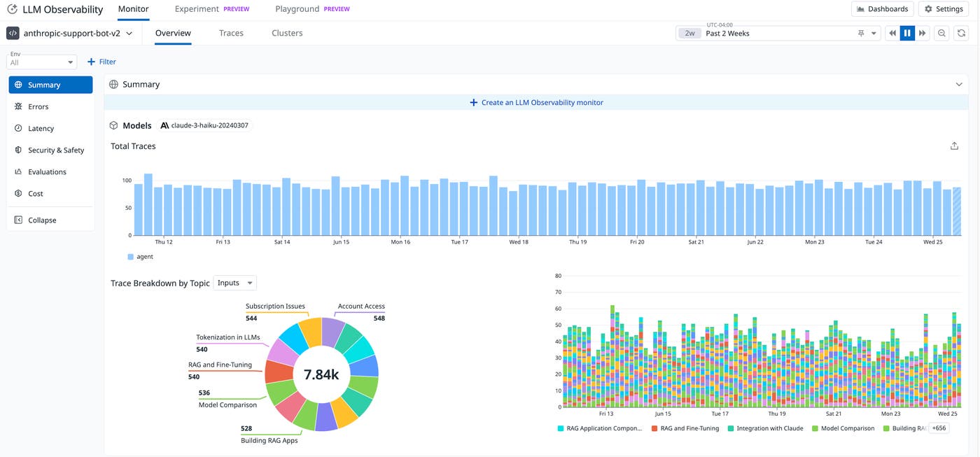Click the LLM Observability logo icon
980x457 pixels.
coord(12,9)
